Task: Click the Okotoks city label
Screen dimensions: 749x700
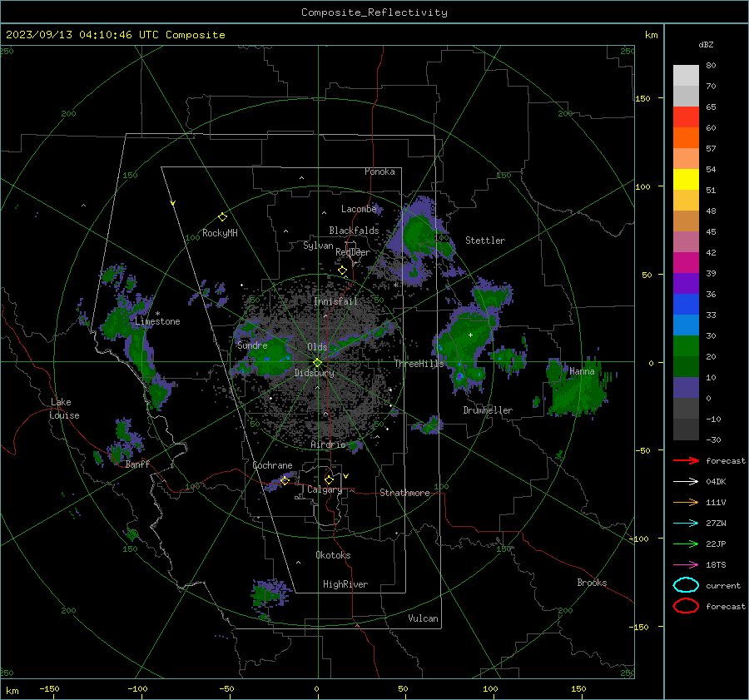Action: pos(333,555)
